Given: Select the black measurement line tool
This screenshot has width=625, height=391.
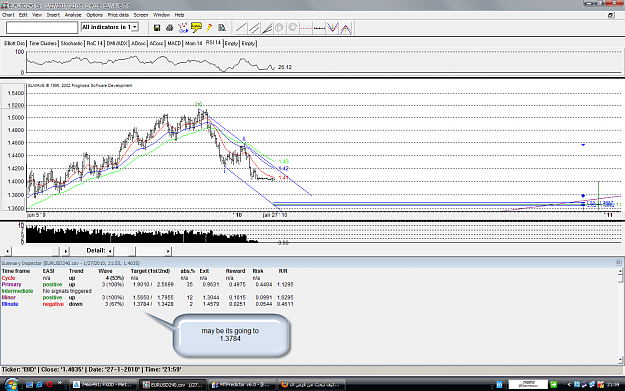Looking at the screenshot, I should tap(319, 28).
